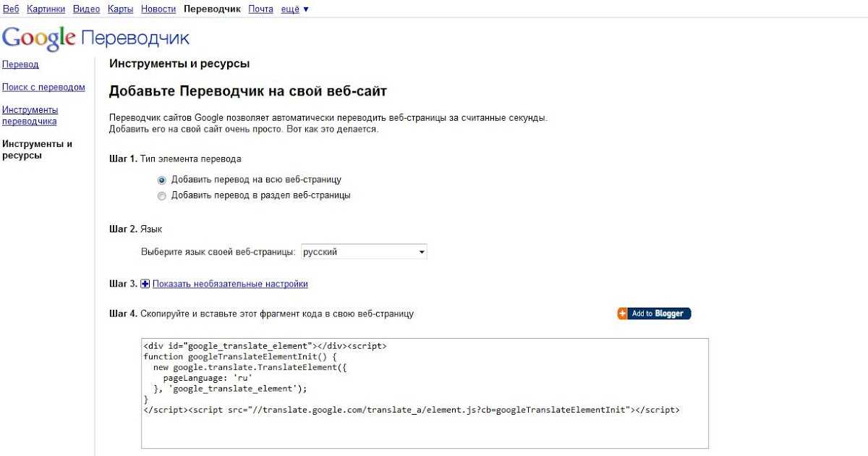Image resolution: width=868 pixels, height=456 pixels.
Task: Open the page language dropdown showing 'русский'
Action: pyautogui.click(x=364, y=252)
